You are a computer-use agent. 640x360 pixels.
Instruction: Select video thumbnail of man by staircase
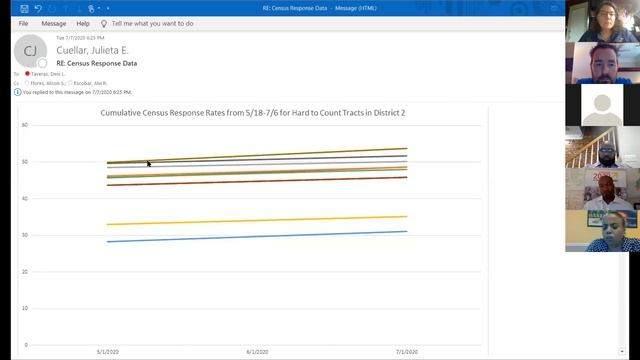coord(602,147)
